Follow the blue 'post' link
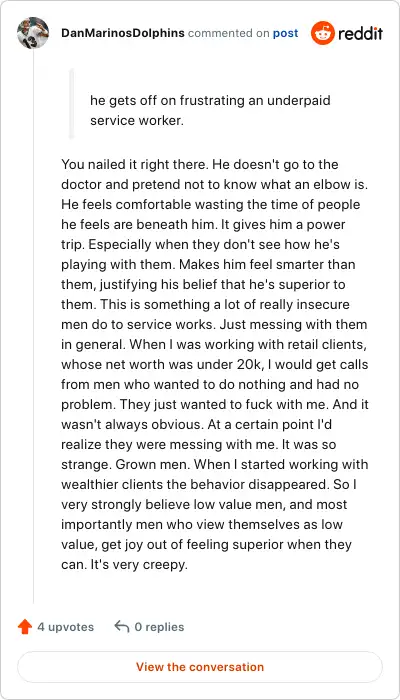 coord(286,33)
